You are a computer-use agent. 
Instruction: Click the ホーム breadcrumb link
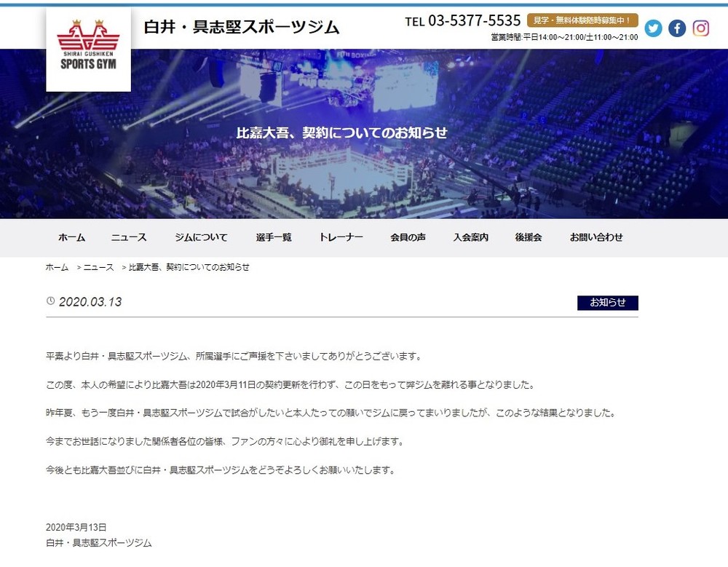pyautogui.click(x=57, y=267)
